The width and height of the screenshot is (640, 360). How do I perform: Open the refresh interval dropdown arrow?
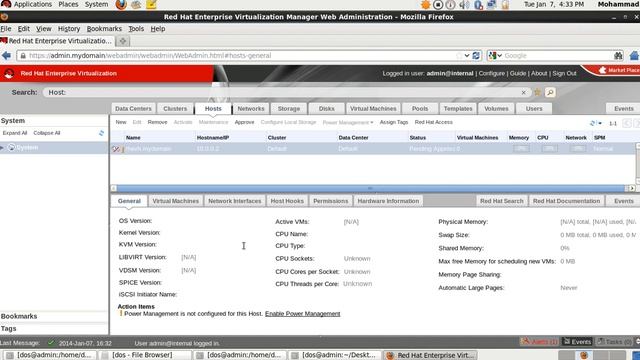coord(600,123)
